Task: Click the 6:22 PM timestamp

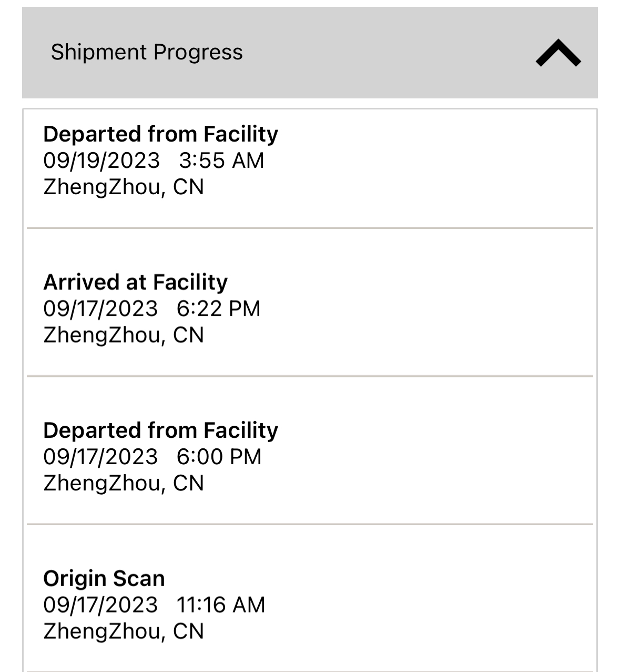Action: click(218, 309)
